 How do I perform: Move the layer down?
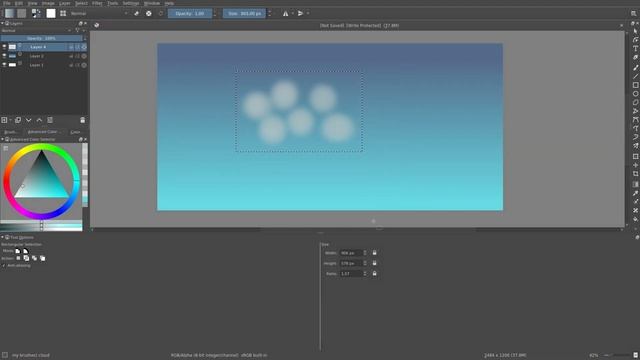(x=29, y=120)
